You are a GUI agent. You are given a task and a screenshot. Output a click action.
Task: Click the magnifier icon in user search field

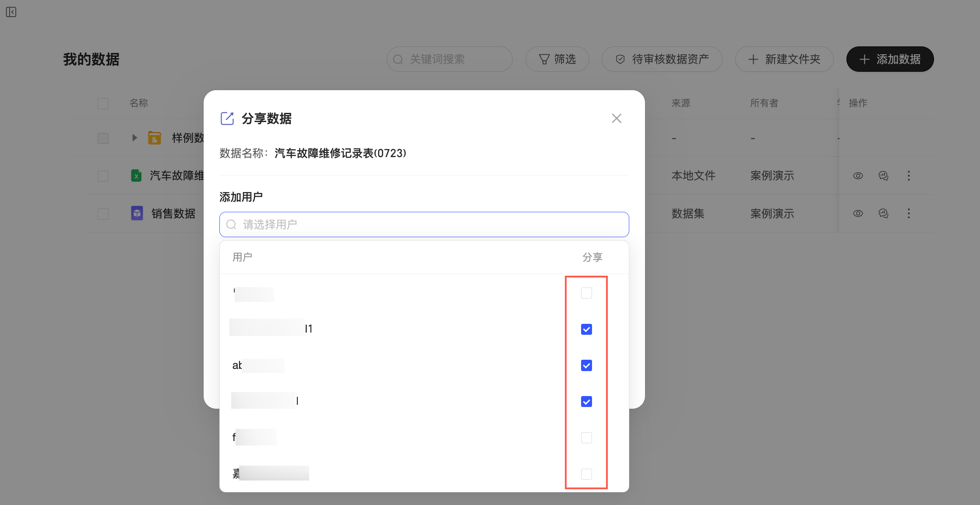pyautogui.click(x=231, y=224)
